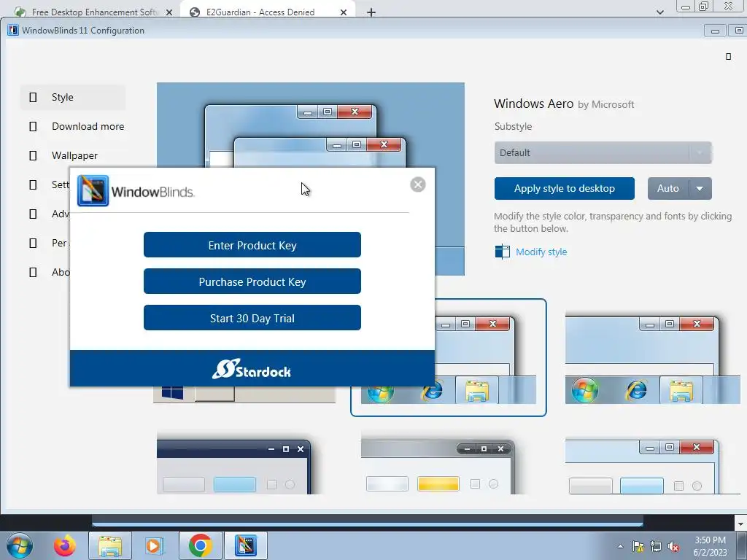
Task: Select the gray style thumbnail with yellow button
Action: point(438,467)
